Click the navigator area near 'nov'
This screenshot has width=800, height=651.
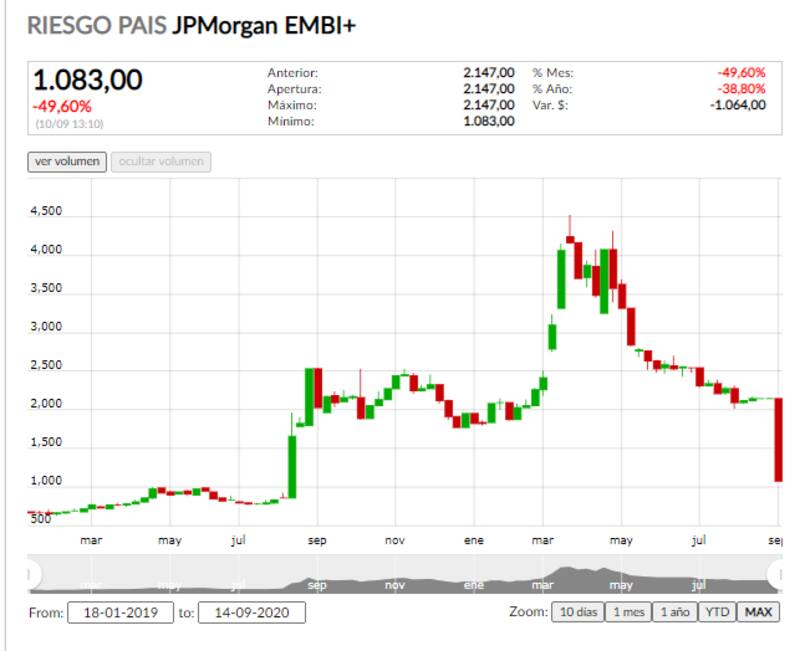[394, 582]
